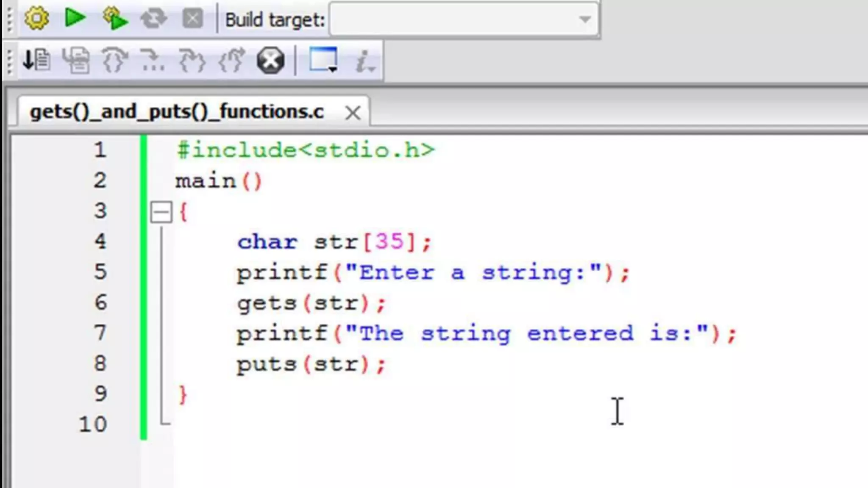
Task: Click the line number 5 margin
Action: coord(100,272)
